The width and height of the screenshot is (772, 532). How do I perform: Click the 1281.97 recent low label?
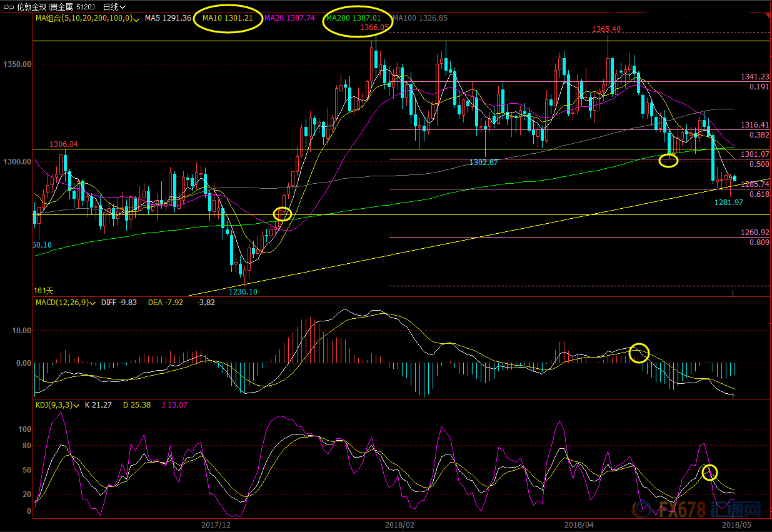click(729, 203)
